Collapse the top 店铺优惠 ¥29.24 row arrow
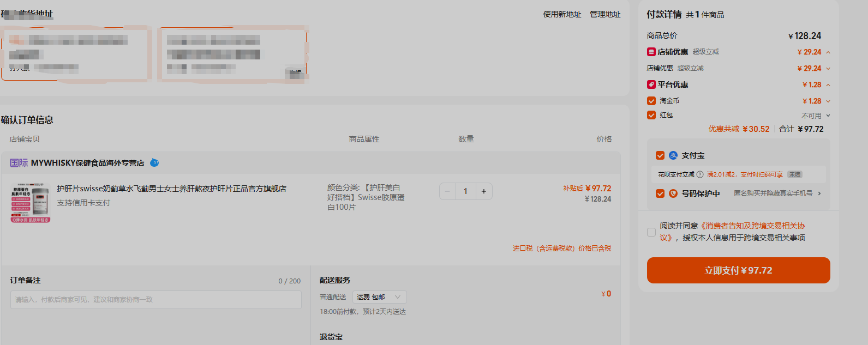Image resolution: width=868 pixels, height=345 pixels. (x=828, y=52)
